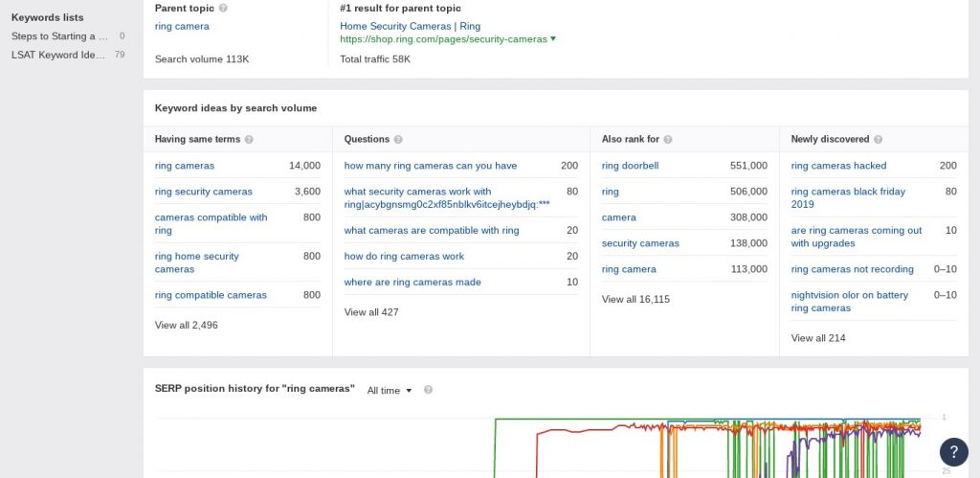Viewport: 980px width, 478px height.
Task: Click the 14,000 volume for ring cameras
Action: tap(304, 166)
